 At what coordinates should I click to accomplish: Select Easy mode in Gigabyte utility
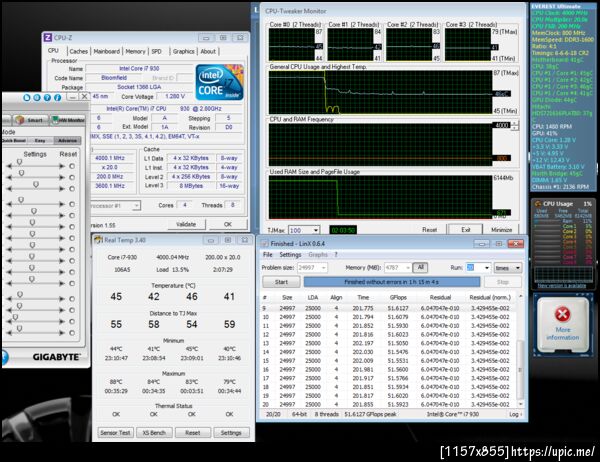pyautogui.click(x=40, y=140)
